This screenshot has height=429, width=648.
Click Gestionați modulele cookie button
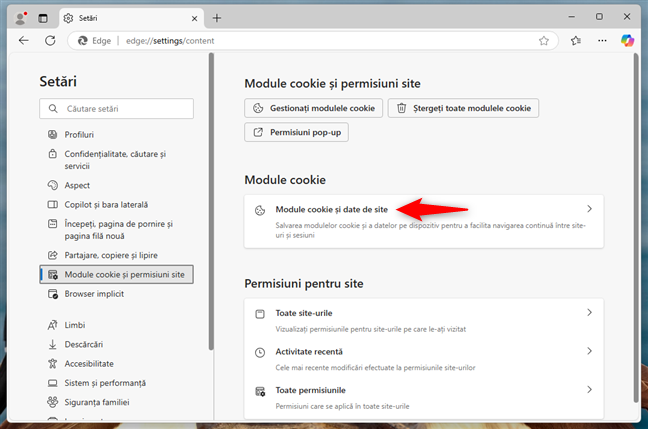pyautogui.click(x=313, y=108)
